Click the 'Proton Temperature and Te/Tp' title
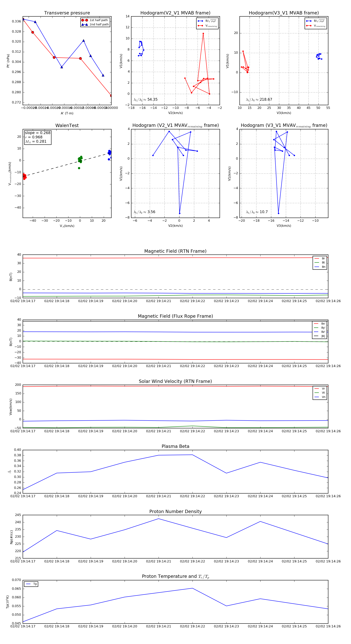The image size is (351, 644). click(x=175, y=576)
